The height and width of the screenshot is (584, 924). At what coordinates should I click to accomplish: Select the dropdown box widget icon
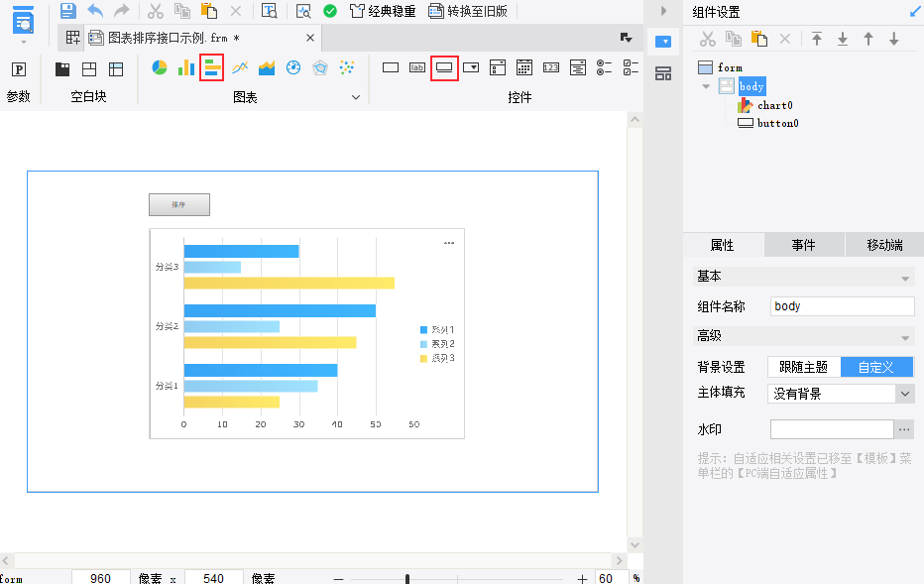coord(471,67)
